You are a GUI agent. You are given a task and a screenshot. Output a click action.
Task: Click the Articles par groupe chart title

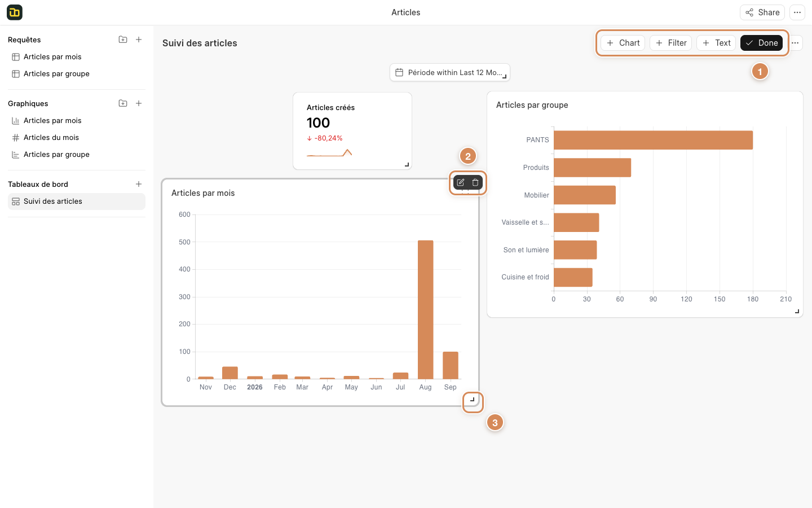click(532, 105)
